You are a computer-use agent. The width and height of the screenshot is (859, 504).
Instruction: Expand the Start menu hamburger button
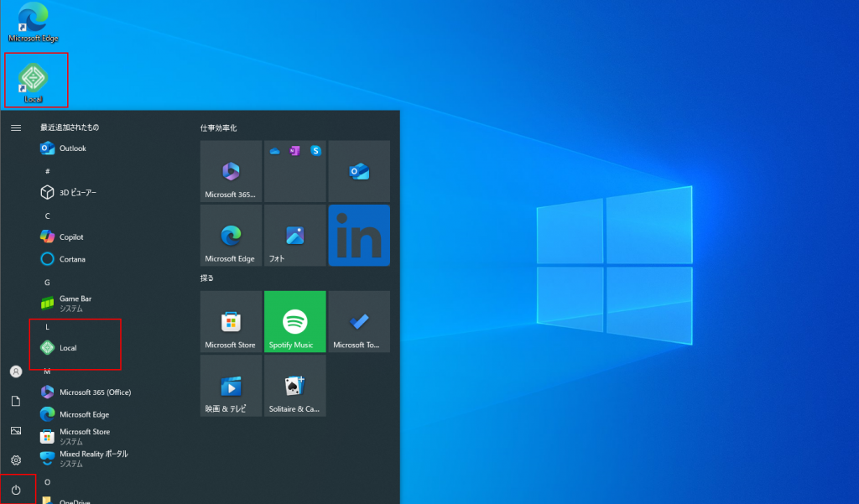(15, 127)
